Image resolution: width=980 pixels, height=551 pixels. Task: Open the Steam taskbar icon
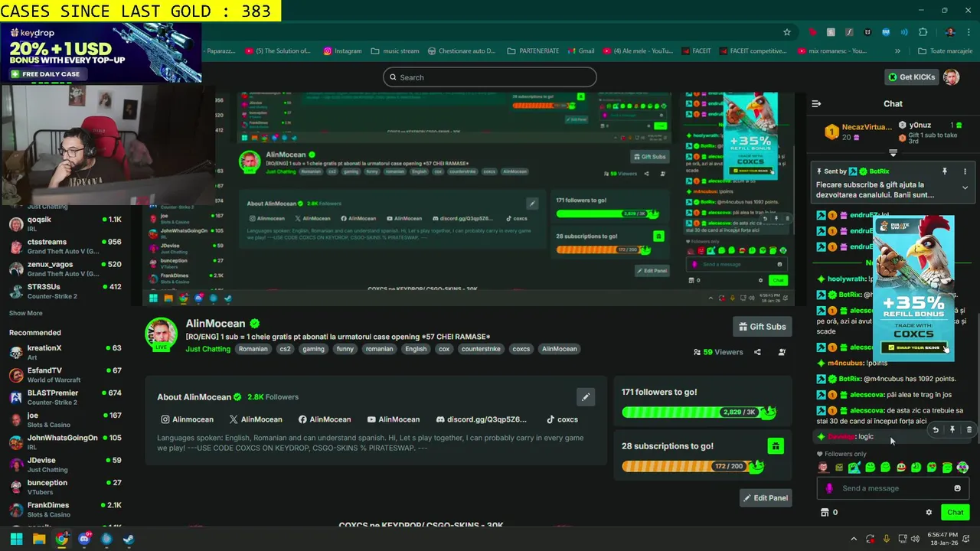coord(129,539)
